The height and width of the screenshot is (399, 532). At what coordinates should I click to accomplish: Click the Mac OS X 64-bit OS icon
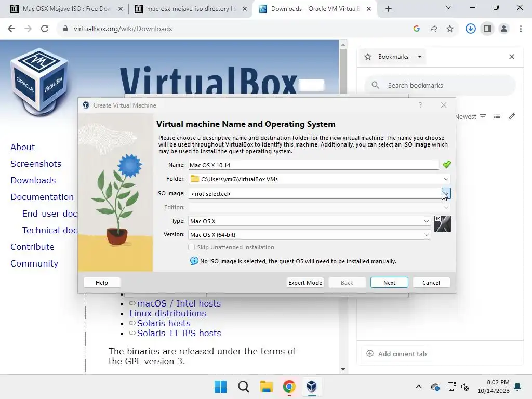pos(443,224)
